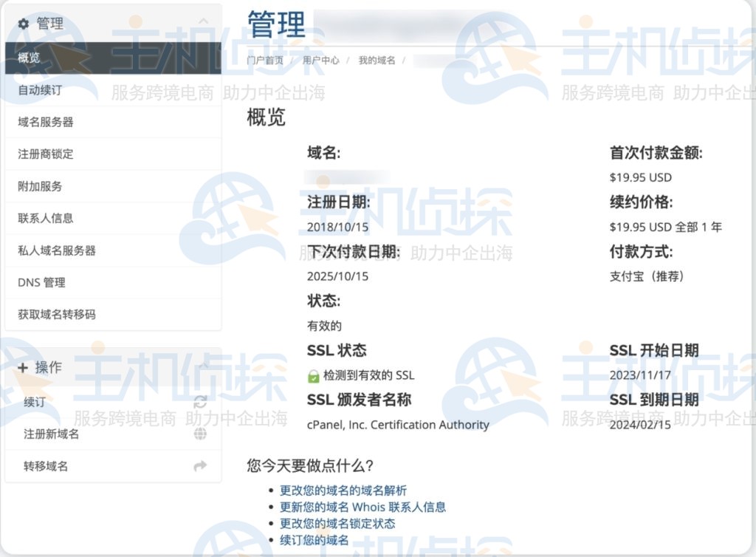Viewport: 756px width, 557px height.
Task: Click the 我的域名 breadcrumb link
Action: click(x=377, y=61)
